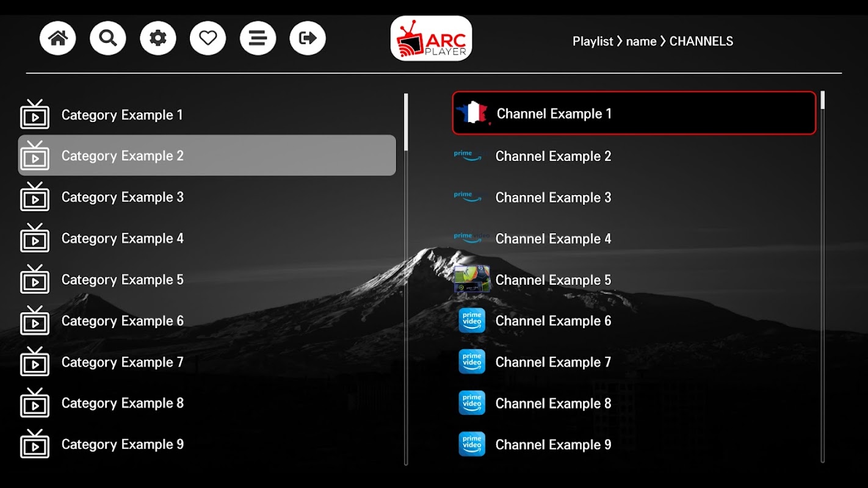Select Category Example 1

(207, 114)
